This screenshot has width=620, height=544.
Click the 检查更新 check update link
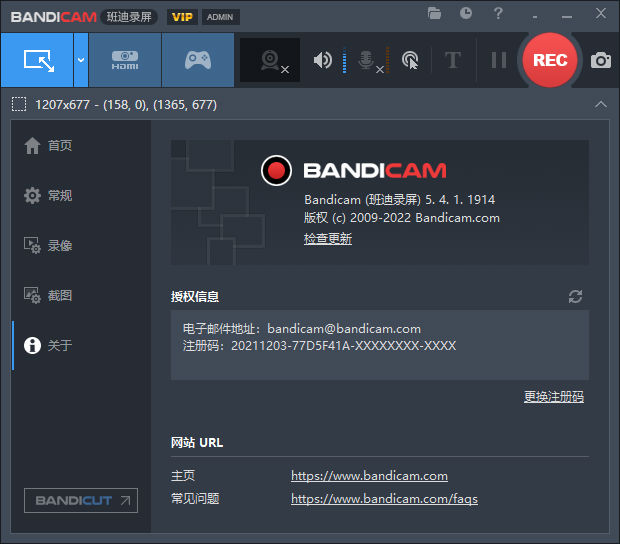pyautogui.click(x=328, y=239)
